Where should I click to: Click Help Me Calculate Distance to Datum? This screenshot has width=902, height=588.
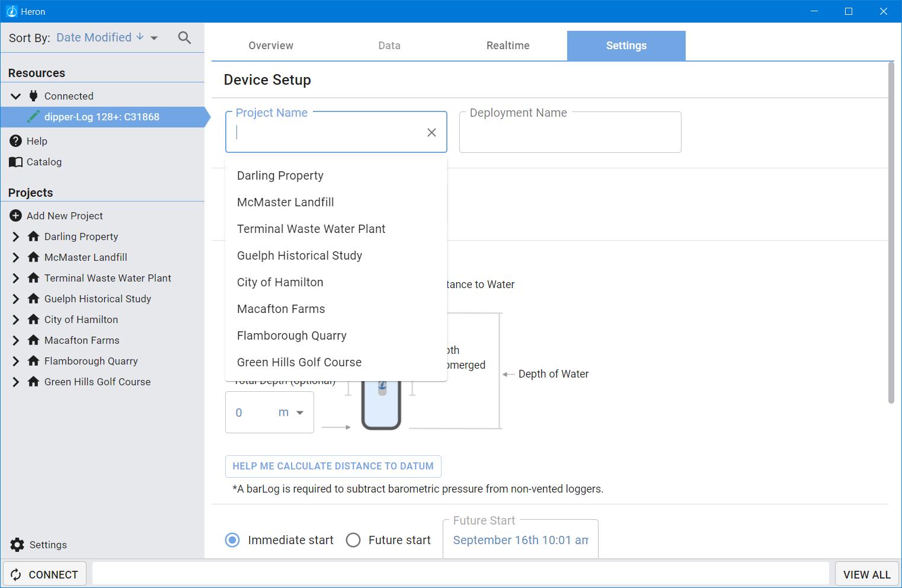click(333, 466)
